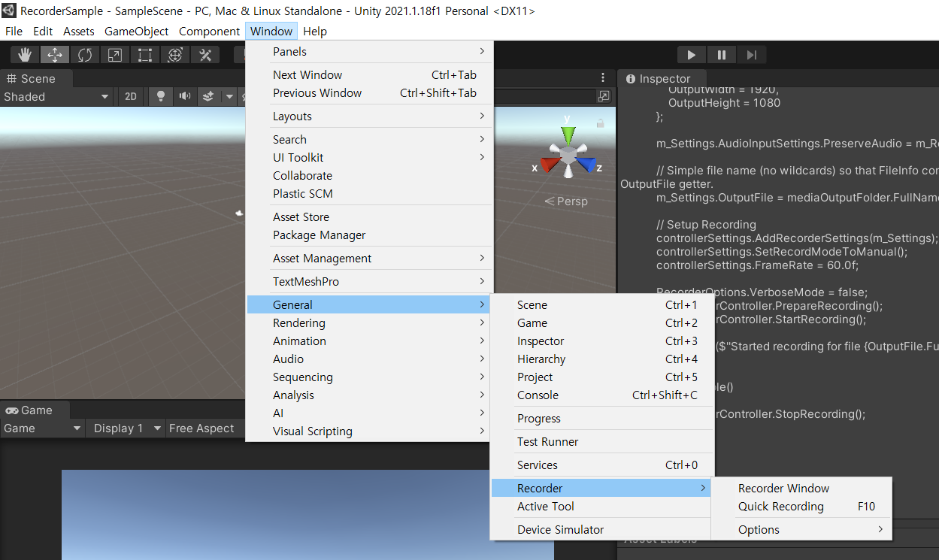939x560 pixels.
Task: Click maximize icon in Scene toolbar
Action: [604, 96]
